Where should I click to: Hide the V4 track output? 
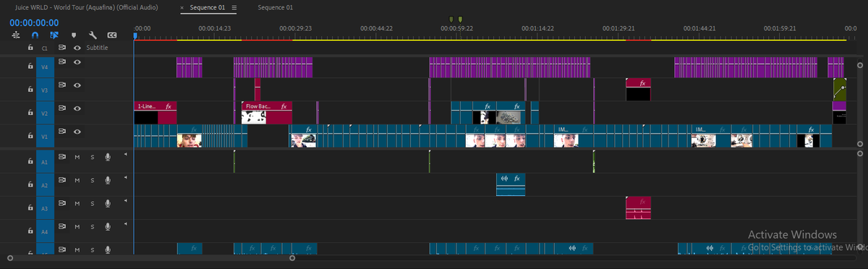77,63
